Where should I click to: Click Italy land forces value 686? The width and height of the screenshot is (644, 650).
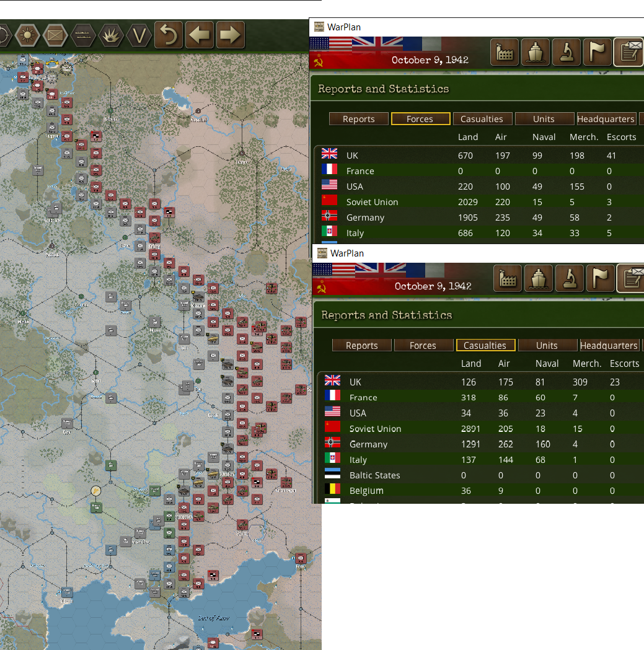[x=465, y=234]
